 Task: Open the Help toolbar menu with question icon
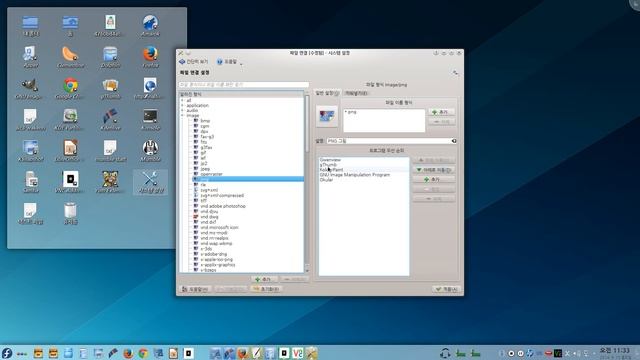click(x=229, y=62)
